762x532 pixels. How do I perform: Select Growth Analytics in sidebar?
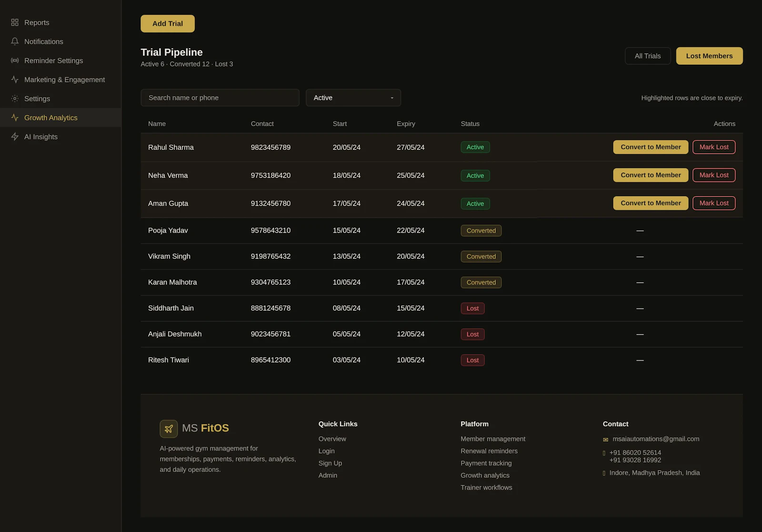[x=60, y=118]
